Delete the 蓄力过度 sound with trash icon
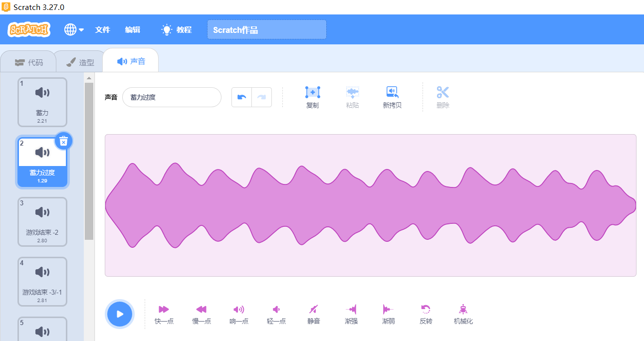Image resolution: width=644 pixels, height=341 pixels. pos(63,141)
